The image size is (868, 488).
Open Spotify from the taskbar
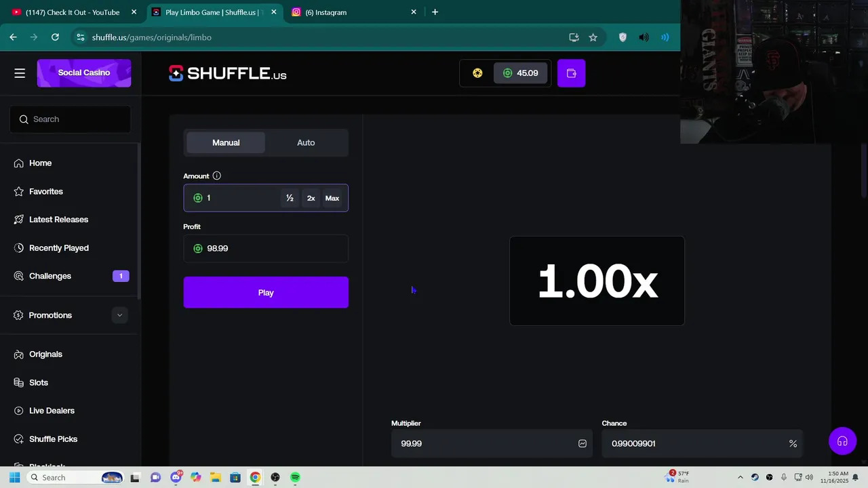pos(295,477)
